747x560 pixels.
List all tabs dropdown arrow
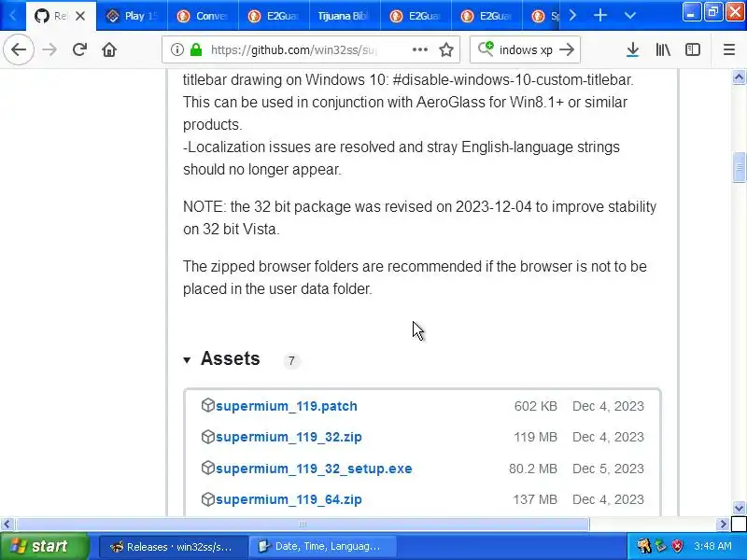[x=629, y=16]
